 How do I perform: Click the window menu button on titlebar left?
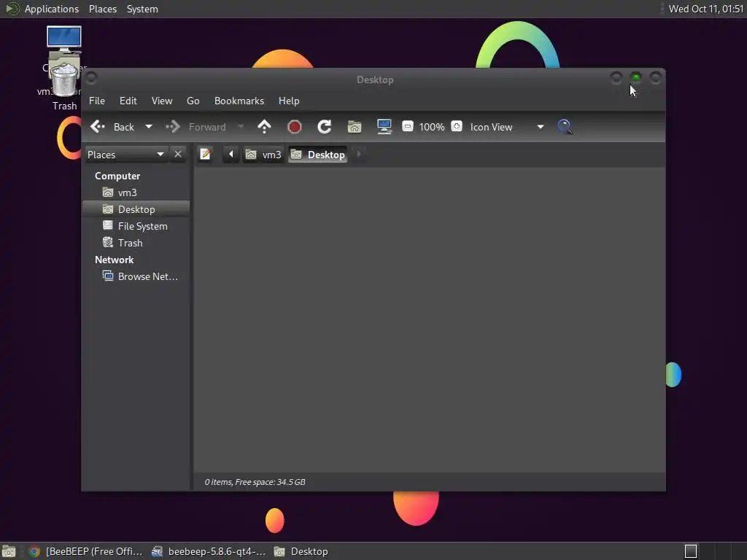tap(91, 77)
